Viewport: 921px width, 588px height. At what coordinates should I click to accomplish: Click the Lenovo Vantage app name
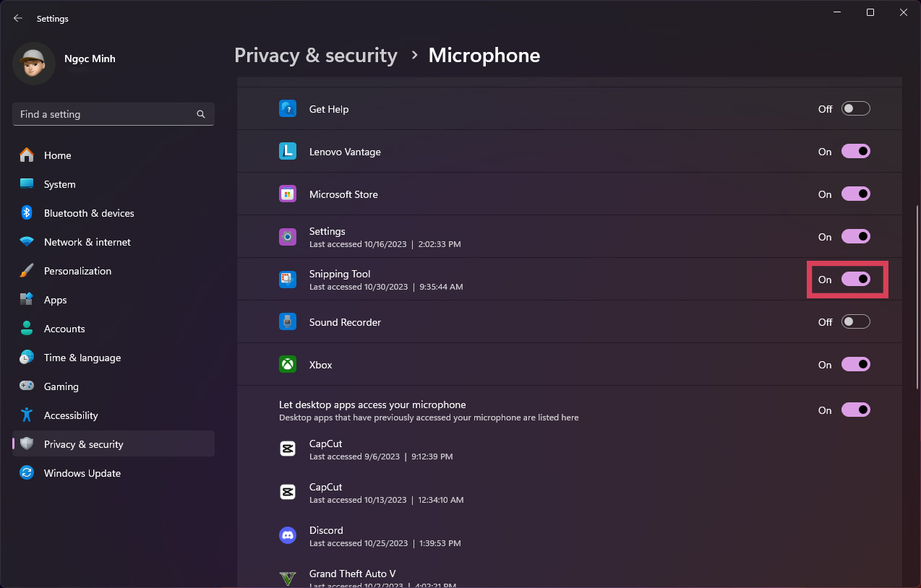345,152
